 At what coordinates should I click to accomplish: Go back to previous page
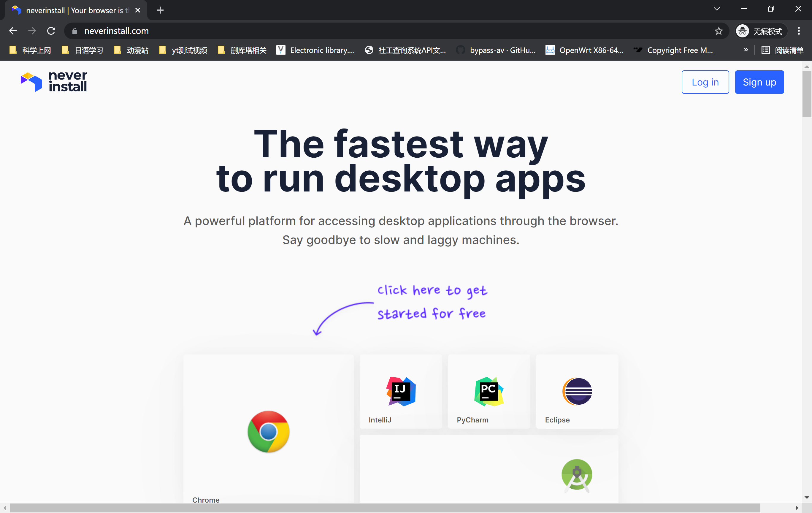coord(13,31)
